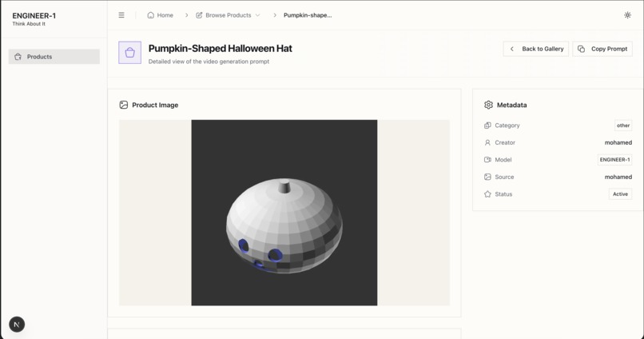Click the Products shopping bag sidebar icon
The image size is (644, 339).
click(18, 57)
